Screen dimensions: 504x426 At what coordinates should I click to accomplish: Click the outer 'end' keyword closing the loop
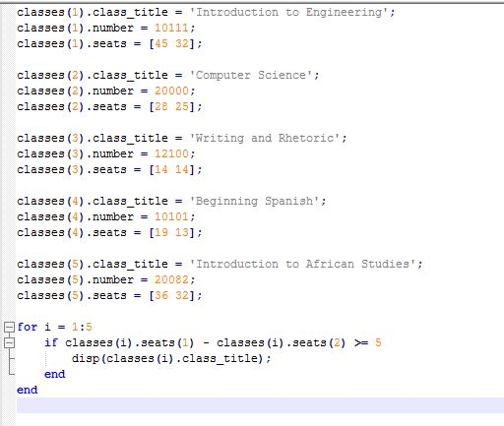click(x=28, y=390)
